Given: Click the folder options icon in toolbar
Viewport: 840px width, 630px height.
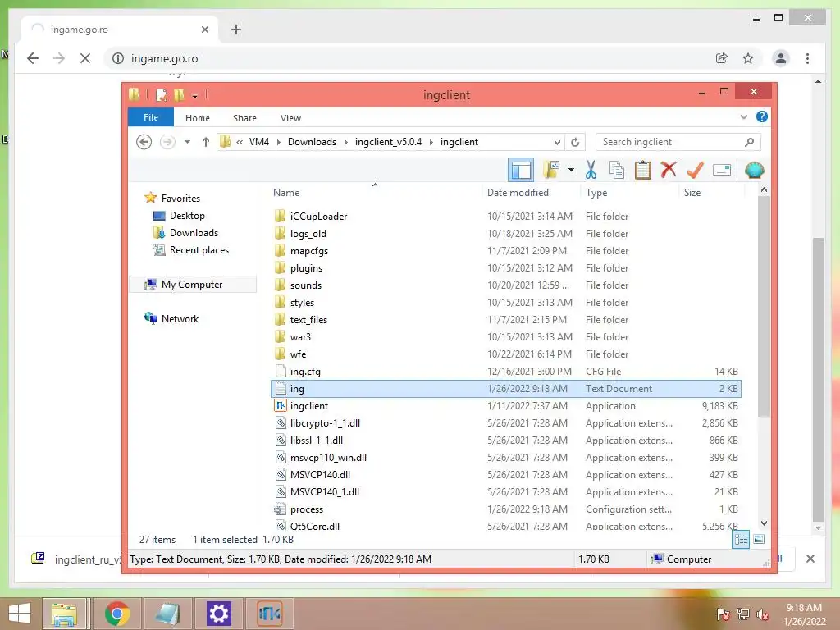Looking at the screenshot, I should click(551, 170).
